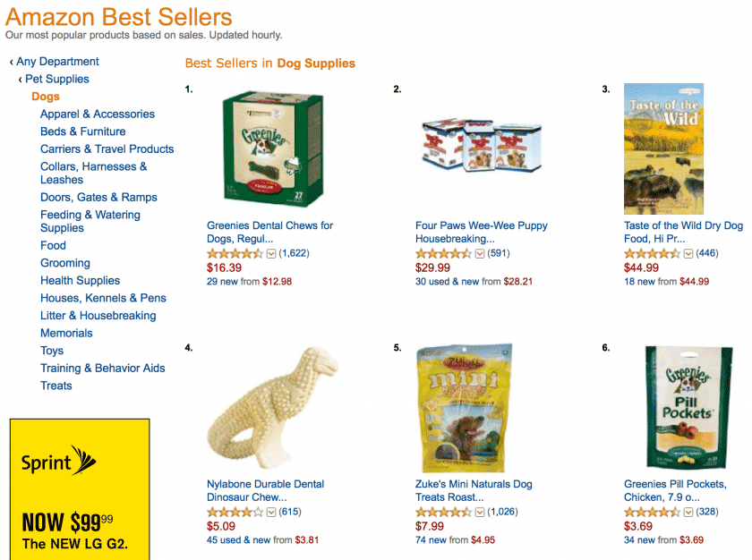
Task: Open the rating dropdown for Taste of the Wild
Action: click(x=688, y=253)
